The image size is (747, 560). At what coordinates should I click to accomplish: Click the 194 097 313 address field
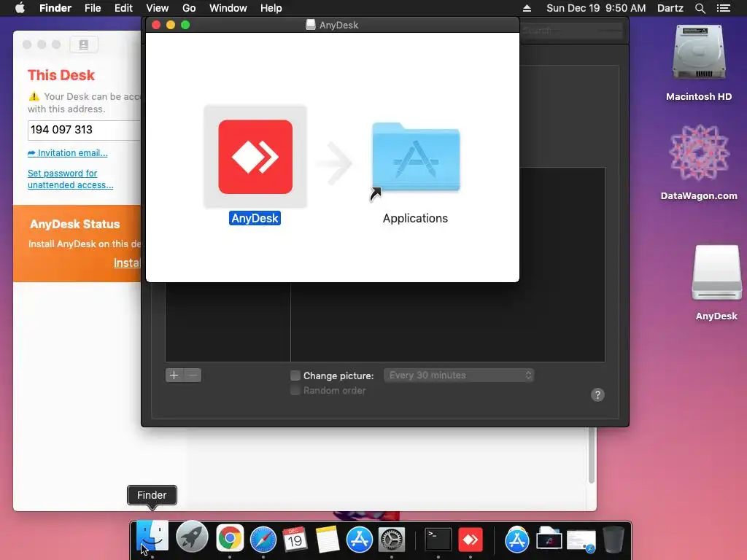pos(85,130)
